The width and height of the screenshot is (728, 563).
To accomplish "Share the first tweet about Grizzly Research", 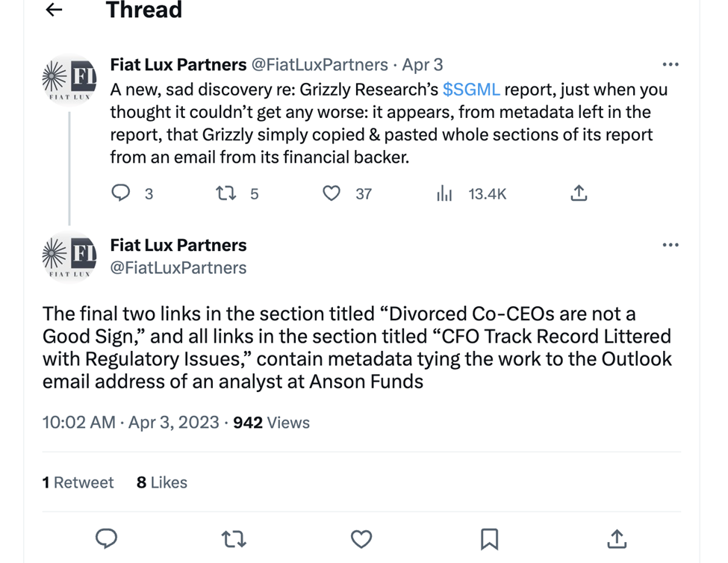I will tap(579, 193).
